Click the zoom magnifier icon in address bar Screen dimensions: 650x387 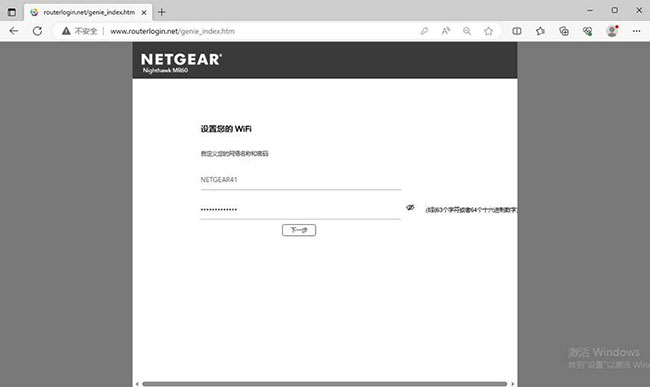[x=467, y=31]
